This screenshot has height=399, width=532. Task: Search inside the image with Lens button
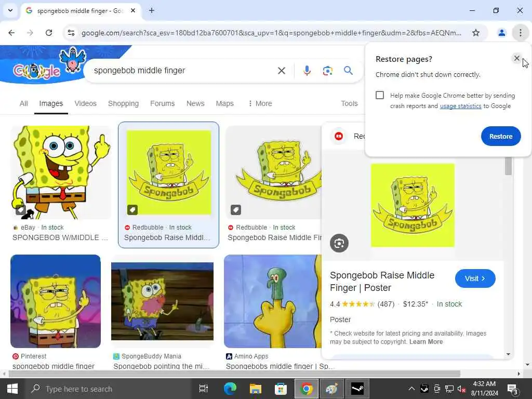[x=339, y=243]
